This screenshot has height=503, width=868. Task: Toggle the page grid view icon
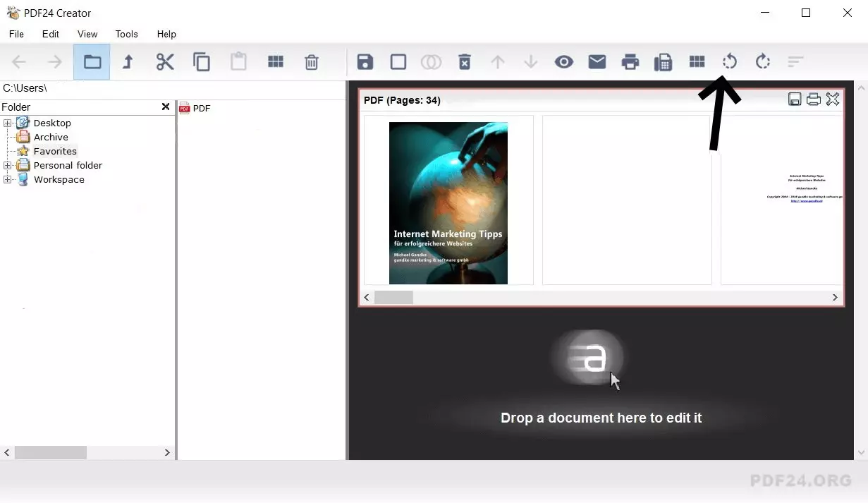(x=697, y=62)
